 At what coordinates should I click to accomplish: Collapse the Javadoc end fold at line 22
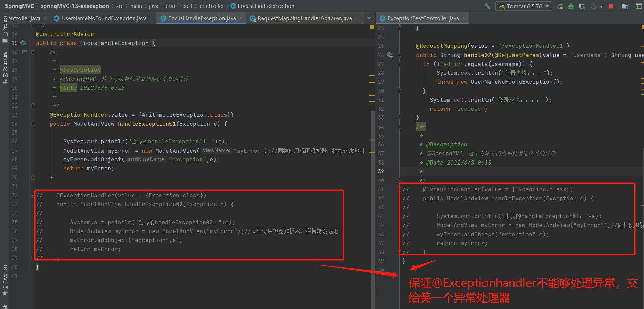(33, 106)
